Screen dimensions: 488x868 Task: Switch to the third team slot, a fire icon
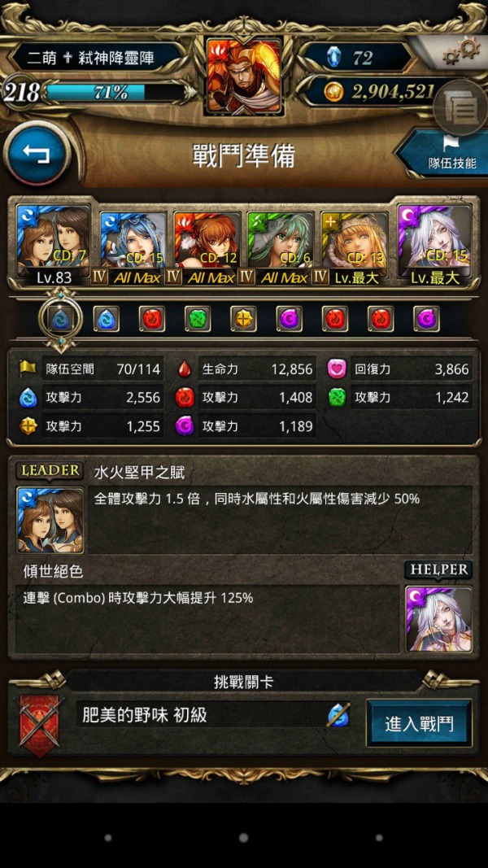(x=151, y=319)
